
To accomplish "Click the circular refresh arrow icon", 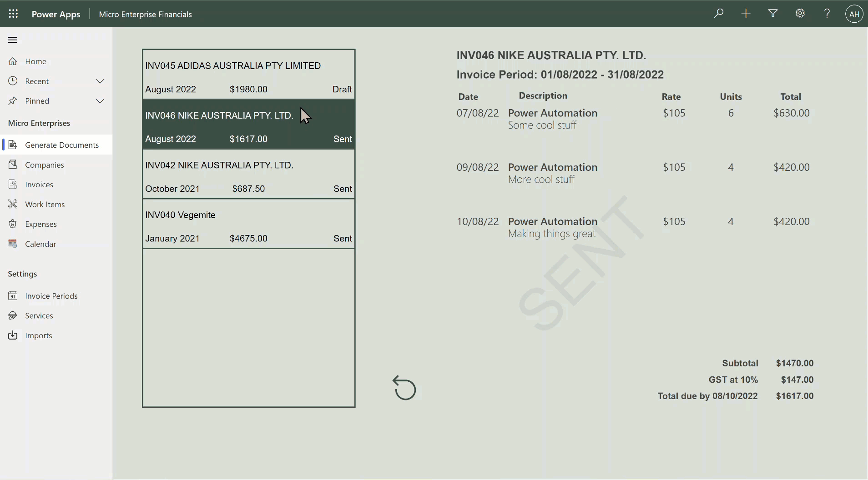I will (x=404, y=388).
